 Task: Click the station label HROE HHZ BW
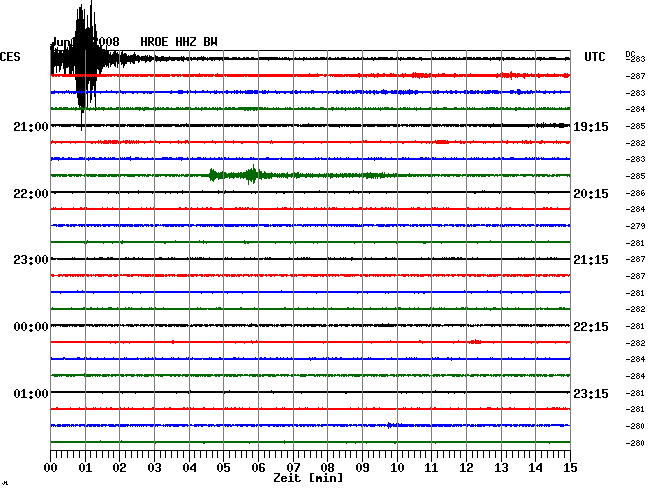[x=179, y=42]
